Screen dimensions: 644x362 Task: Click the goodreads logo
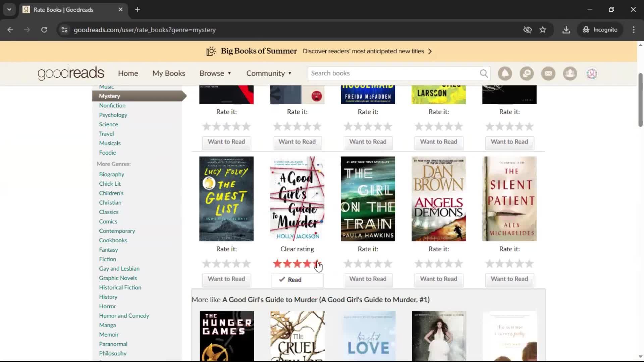pyautogui.click(x=71, y=73)
